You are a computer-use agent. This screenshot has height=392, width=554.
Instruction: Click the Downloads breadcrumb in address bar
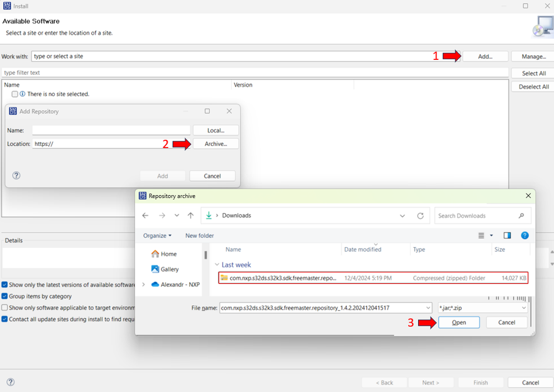point(236,216)
